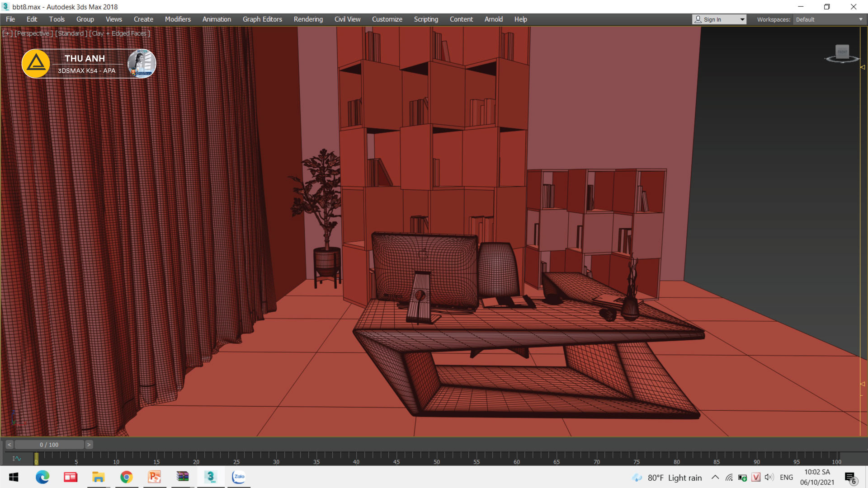Click the ViewCube Front face

(842, 52)
